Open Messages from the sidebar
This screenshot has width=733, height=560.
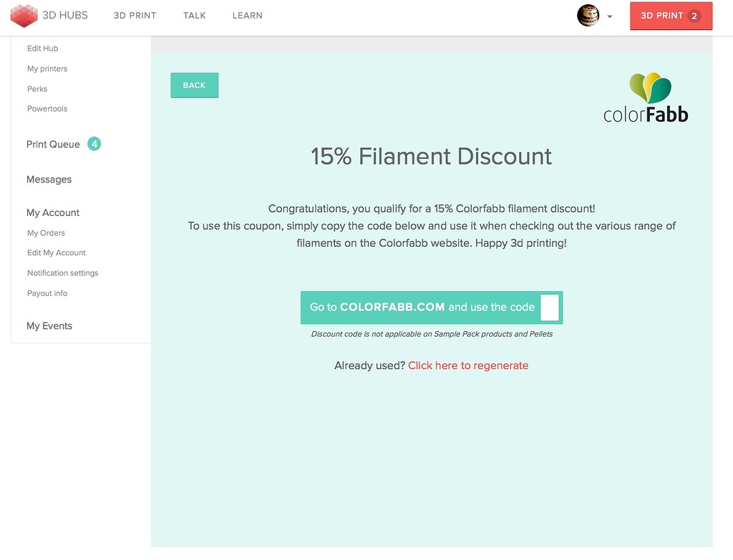49,180
